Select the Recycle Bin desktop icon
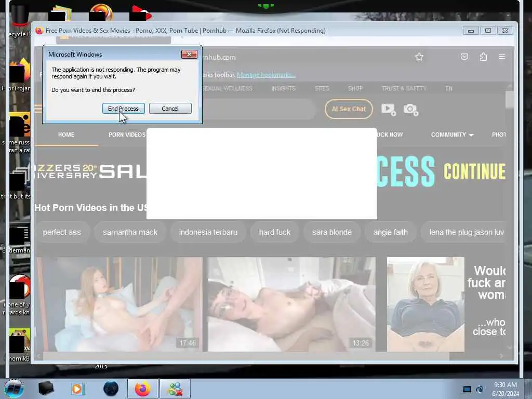 [19, 20]
